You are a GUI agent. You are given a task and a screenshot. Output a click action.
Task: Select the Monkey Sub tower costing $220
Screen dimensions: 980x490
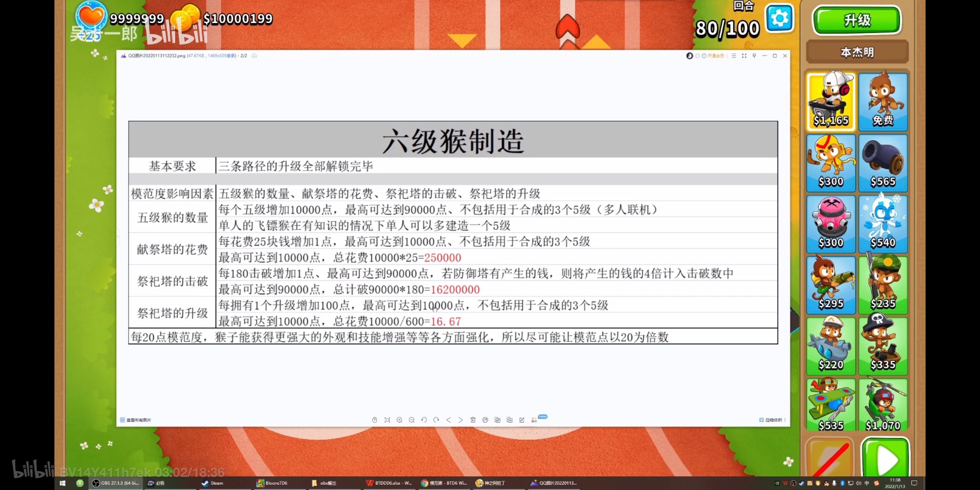point(831,346)
